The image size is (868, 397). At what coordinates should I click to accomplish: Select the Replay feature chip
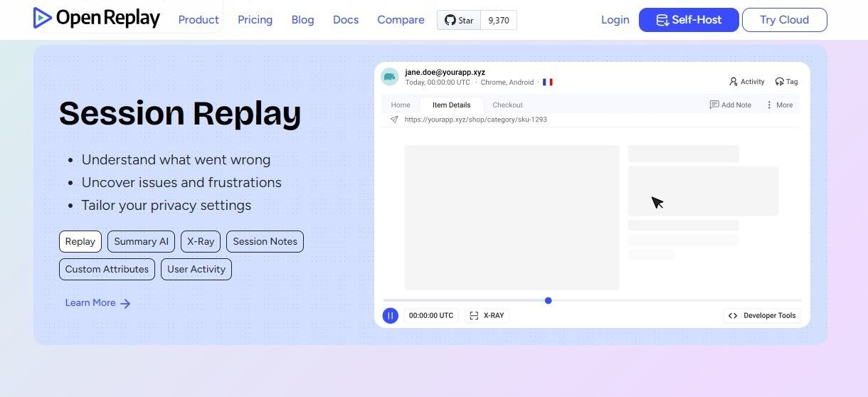click(x=80, y=241)
